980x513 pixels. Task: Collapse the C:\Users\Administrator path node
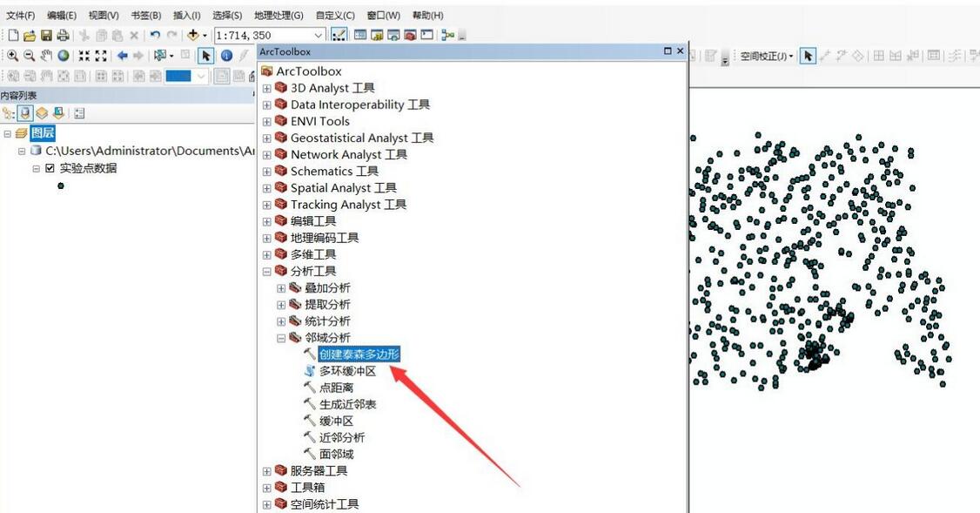[22, 151]
